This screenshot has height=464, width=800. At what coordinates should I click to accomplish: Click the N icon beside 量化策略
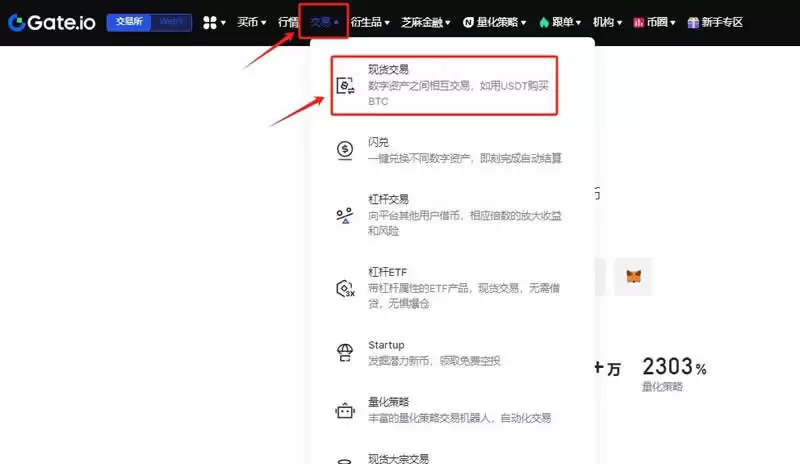468,22
